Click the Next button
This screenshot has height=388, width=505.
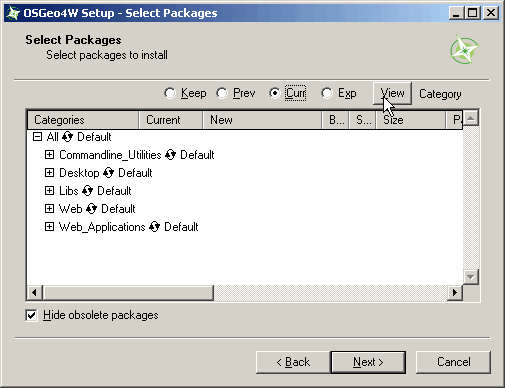pos(368,362)
